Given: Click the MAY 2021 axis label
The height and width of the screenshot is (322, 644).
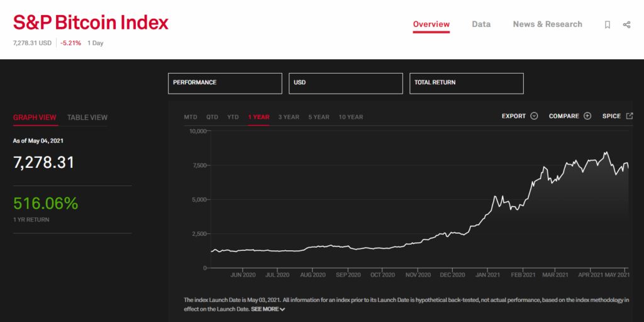Looking at the screenshot, I should 617,274.
